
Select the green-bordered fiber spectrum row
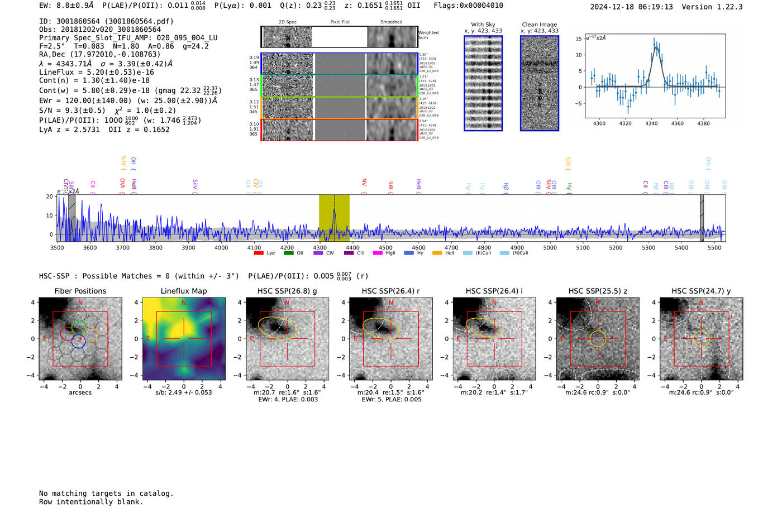[x=339, y=86]
